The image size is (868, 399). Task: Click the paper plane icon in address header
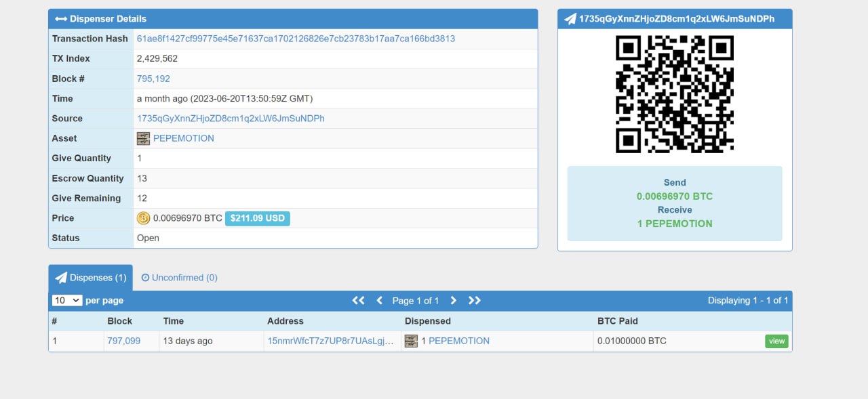pos(570,19)
